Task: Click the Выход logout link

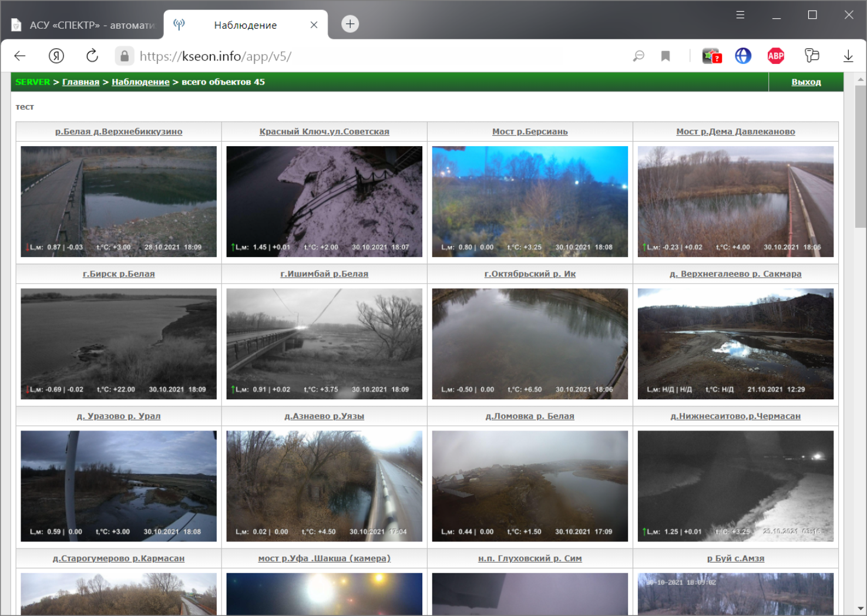Action: click(x=806, y=82)
